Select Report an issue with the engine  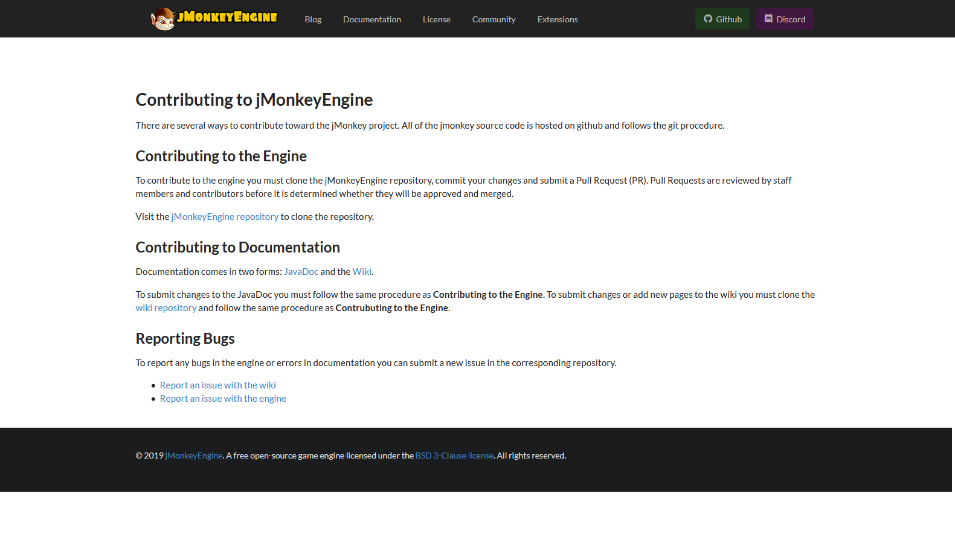pos(223,399)
